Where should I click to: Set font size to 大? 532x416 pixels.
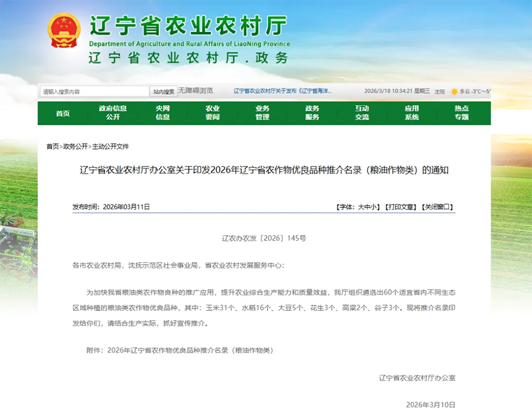(361, 207)
